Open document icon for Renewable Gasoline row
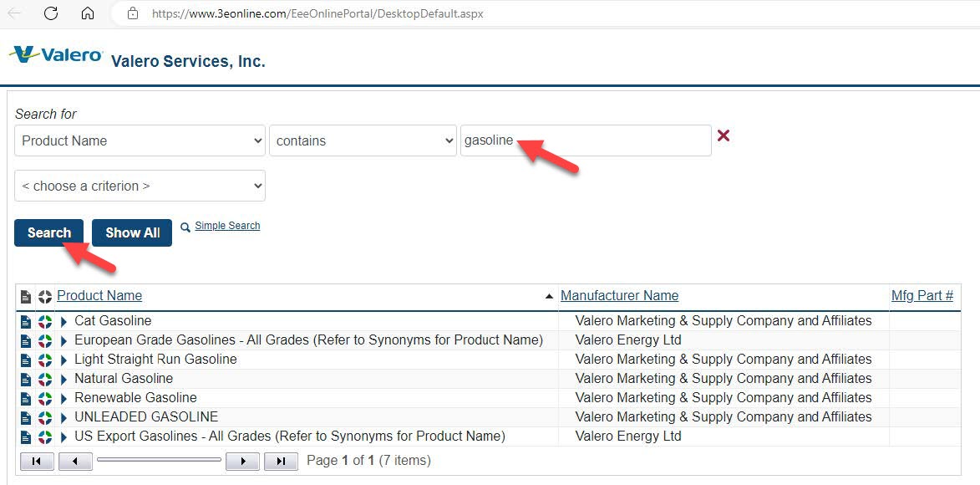 [x=26, y=399]
